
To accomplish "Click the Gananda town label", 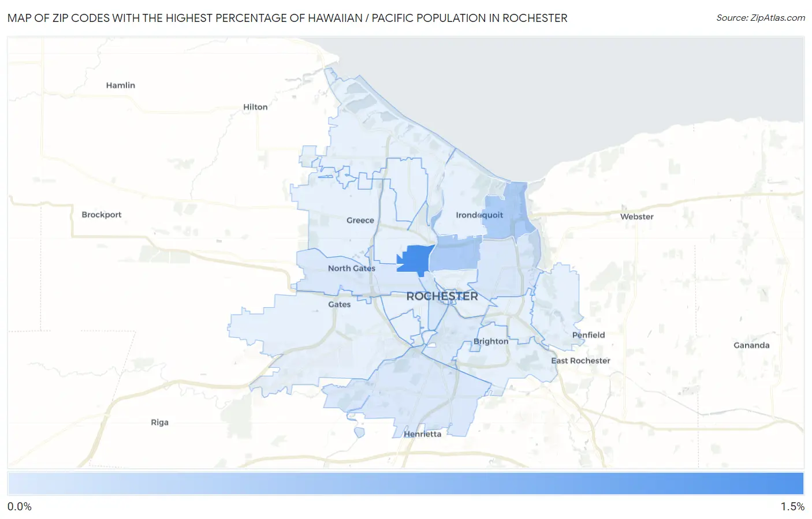I will click(x=751, y=345).
